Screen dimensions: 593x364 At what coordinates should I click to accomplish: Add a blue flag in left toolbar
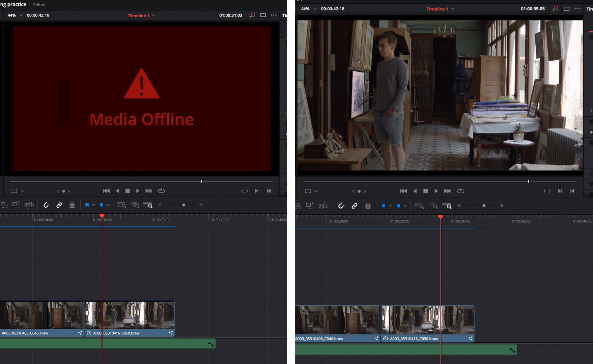87,205
